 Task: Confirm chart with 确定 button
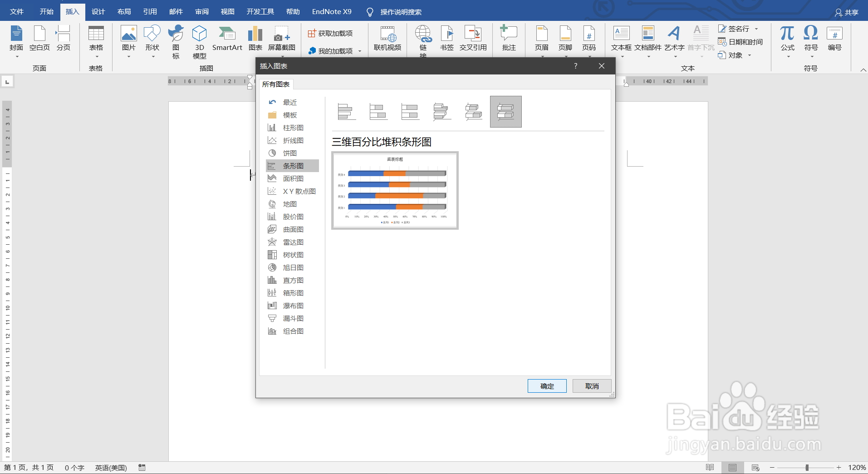[x=547, y=386]
